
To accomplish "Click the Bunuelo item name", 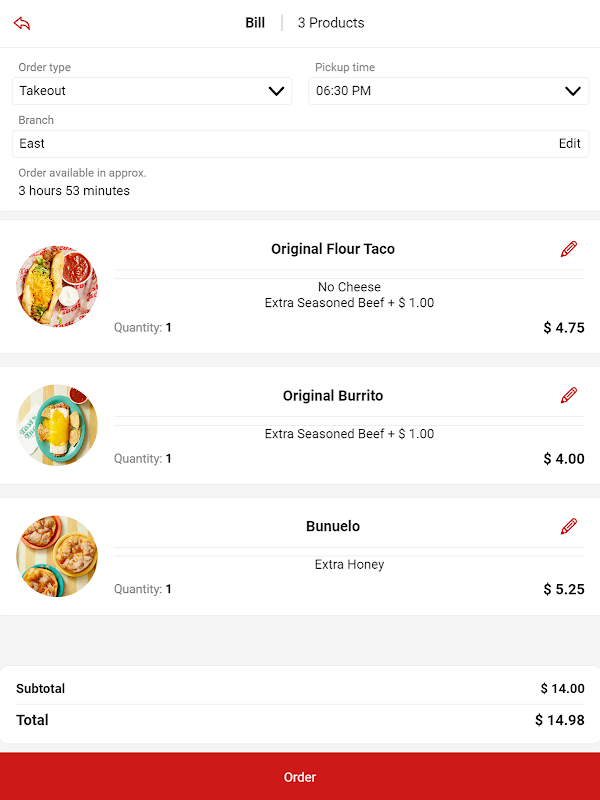I will pyautogui.click(x=333, y=526).
